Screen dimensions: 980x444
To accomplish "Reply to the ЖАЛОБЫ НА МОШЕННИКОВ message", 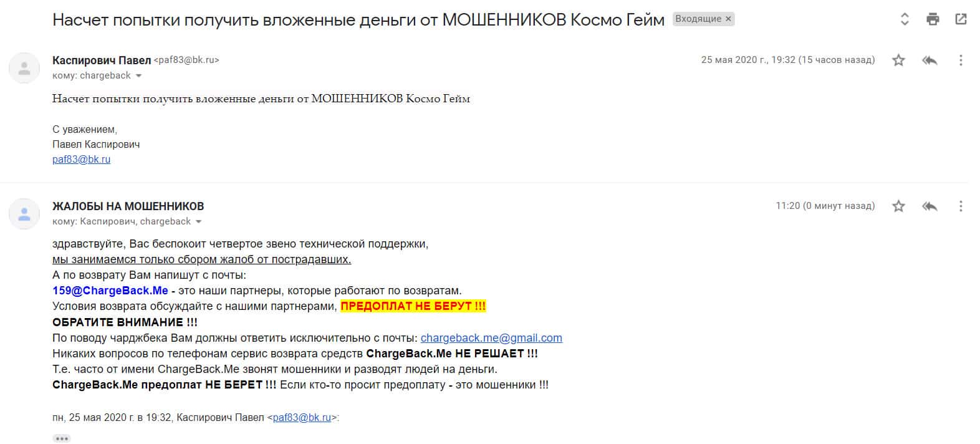I will pyautogui.click(x=930, y=206).
